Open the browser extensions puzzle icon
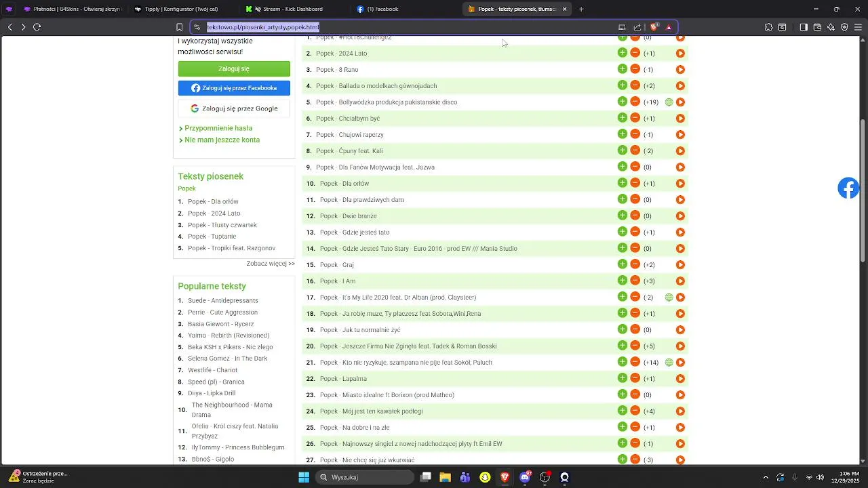 pyautogui.click(x=768, y=27)
